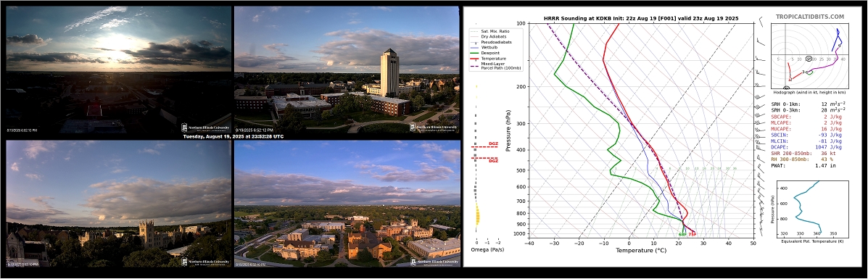This screenshot has width=868, height=279.
Task: Click the NIU logo on the aerial campus webcam
Action: tap(435, 262)
